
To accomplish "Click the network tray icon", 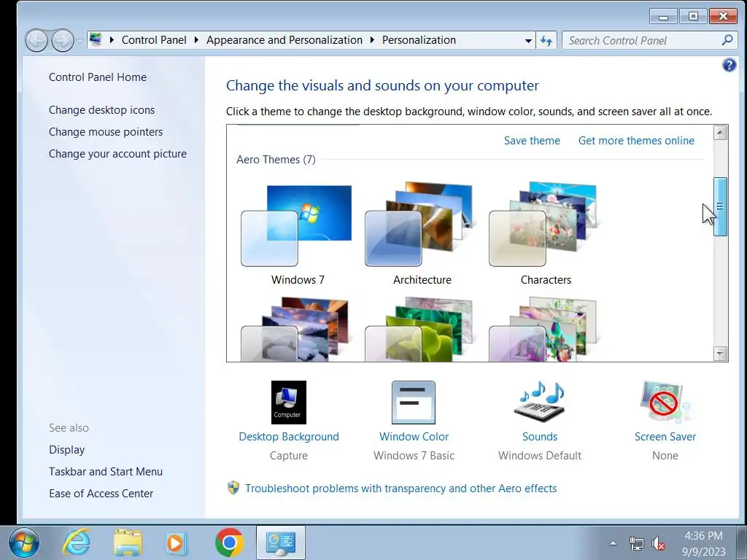I will click(x=636, y=542).
